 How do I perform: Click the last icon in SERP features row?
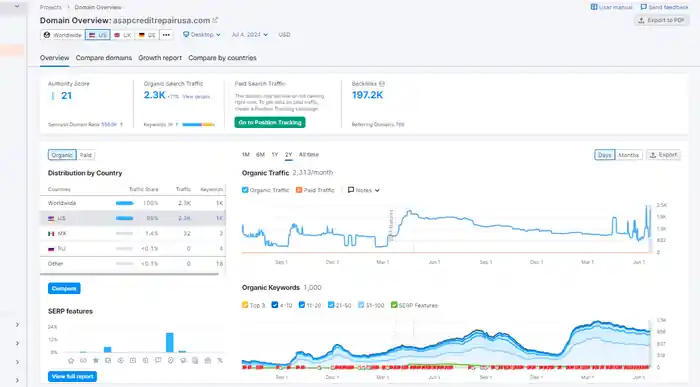(x=220, y=360)
